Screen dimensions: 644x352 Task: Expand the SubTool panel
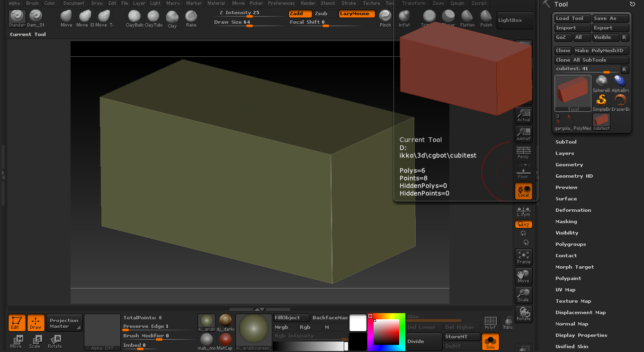point(566,142)
